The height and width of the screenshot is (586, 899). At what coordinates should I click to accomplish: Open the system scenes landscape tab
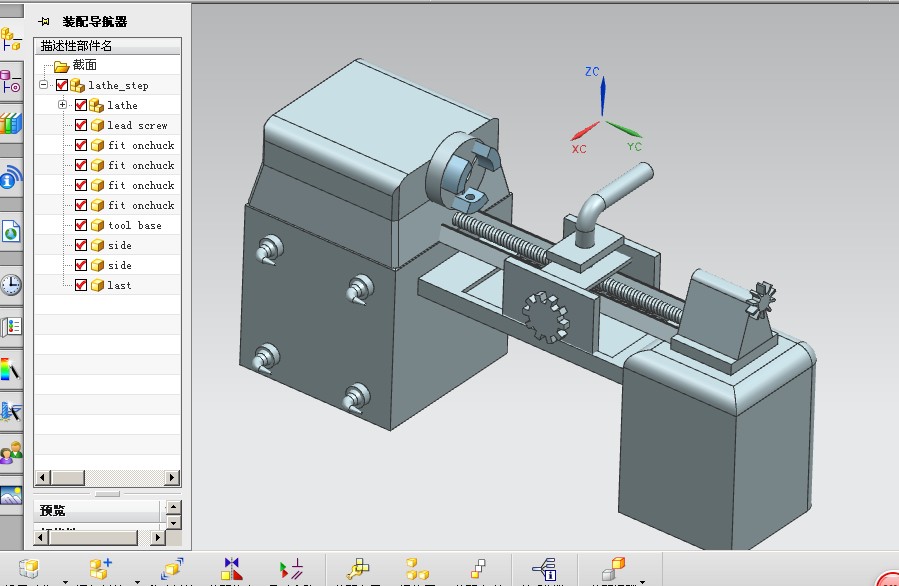[11, 495]
